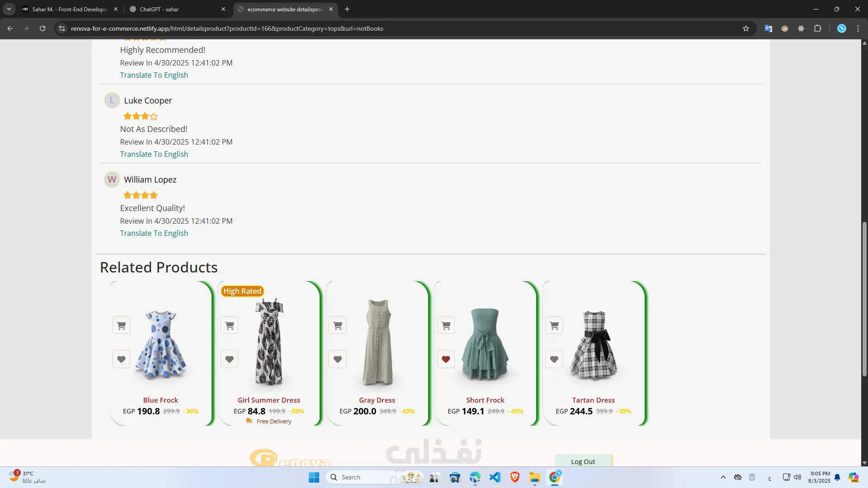Open Visual Studio Code from taskbar
The image size is (868, 488).
[x=495, y=477]
